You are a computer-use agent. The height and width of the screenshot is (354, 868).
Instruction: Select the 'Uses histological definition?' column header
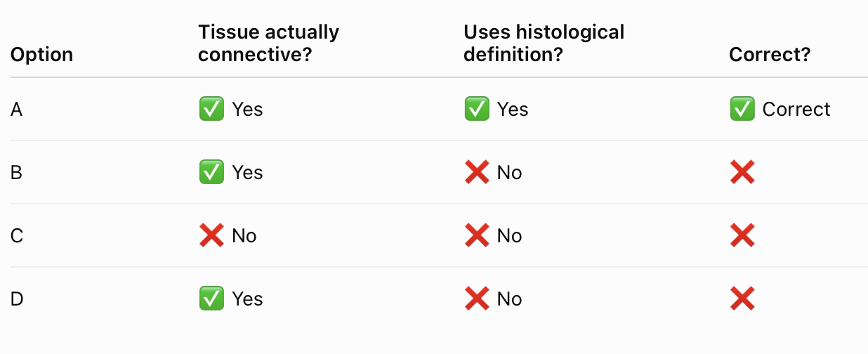[544, 43]
